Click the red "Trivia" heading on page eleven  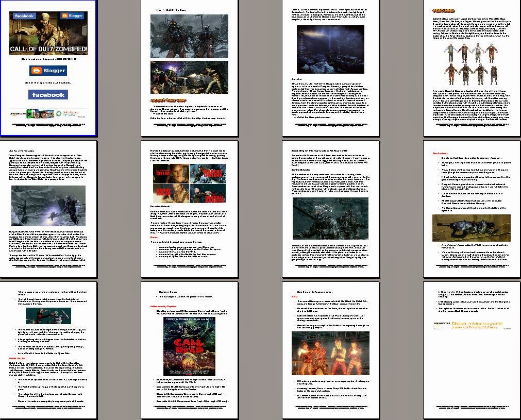coord(294,296)
